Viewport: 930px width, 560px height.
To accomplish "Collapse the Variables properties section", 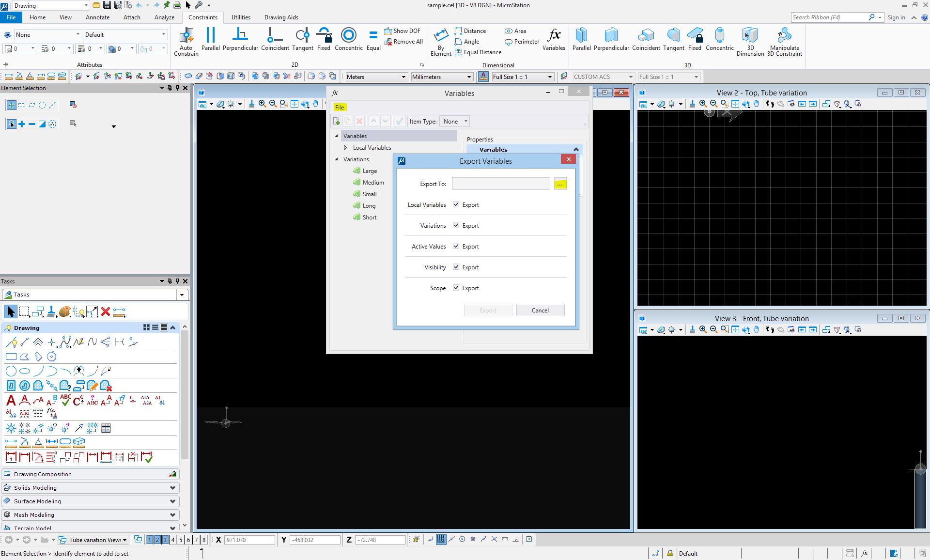I will point(576,150).
